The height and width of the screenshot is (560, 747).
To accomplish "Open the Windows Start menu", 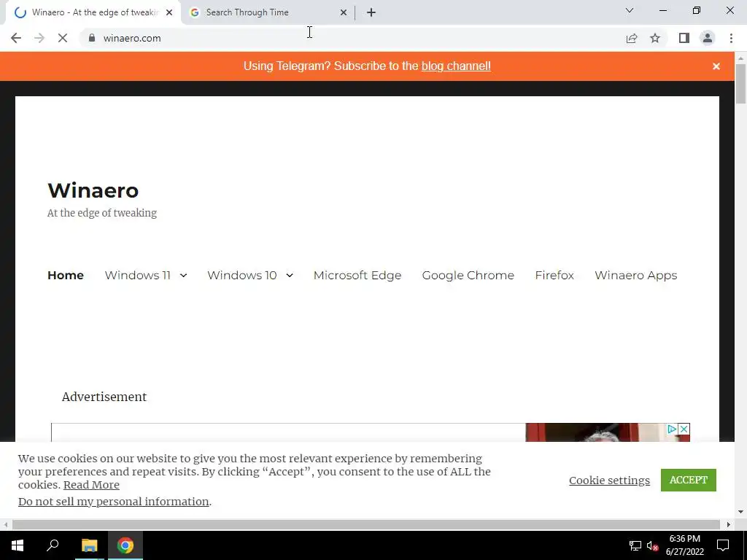I will pyautogui.click(x=18, y=545).
